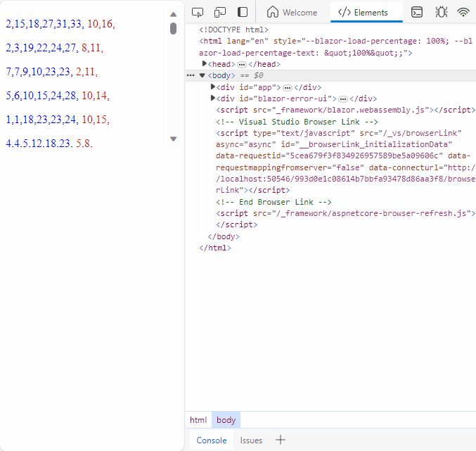Open the Console drawer tab
Image resolution: width=476 pixels, height=451 pixels.
click(x=212, y=440)
